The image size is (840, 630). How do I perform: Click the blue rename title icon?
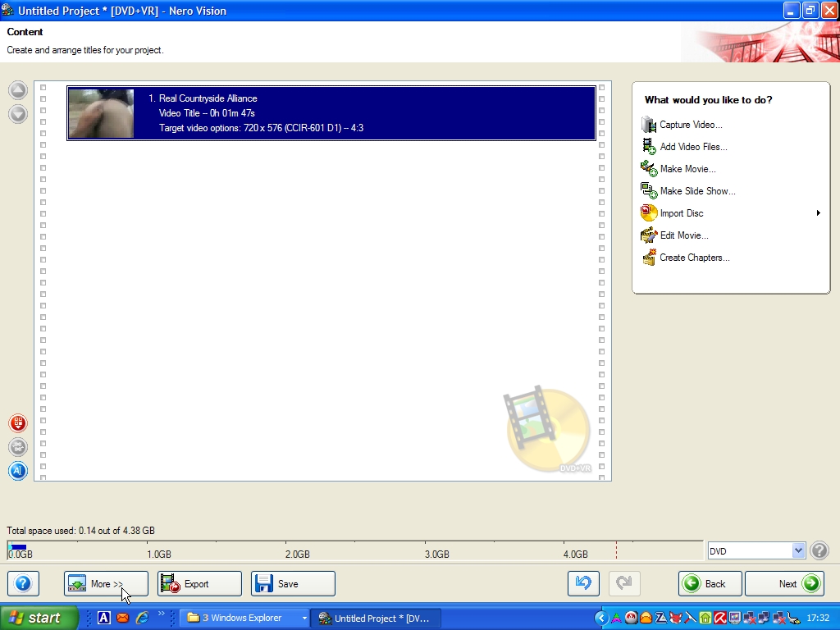point(18,471)
